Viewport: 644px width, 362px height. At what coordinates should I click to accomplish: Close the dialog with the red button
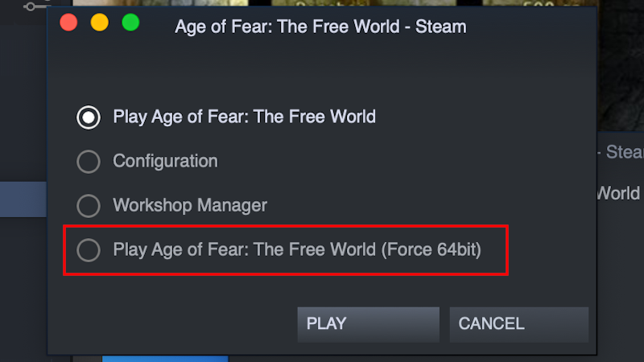pos(68,23)
